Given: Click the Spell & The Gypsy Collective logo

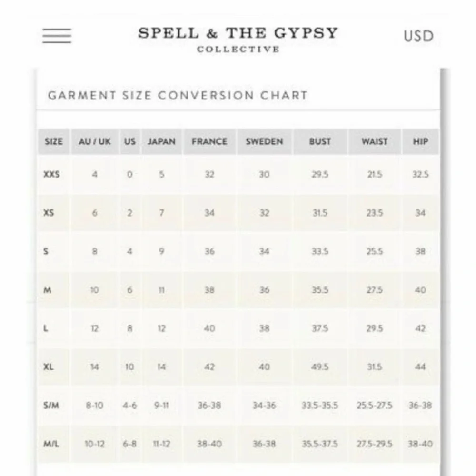Looking at the screenshot, I should 238,40.
